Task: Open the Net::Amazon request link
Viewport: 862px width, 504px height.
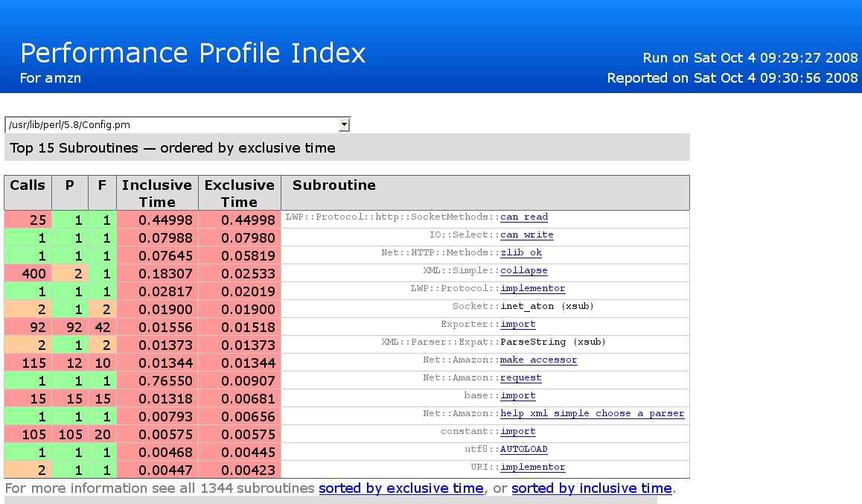Action: [x=520, y=377]
